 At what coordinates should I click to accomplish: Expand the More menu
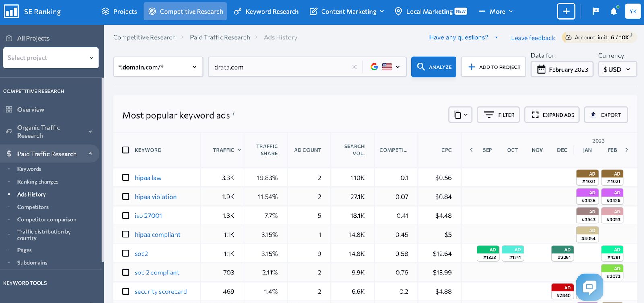click(496, 12)
